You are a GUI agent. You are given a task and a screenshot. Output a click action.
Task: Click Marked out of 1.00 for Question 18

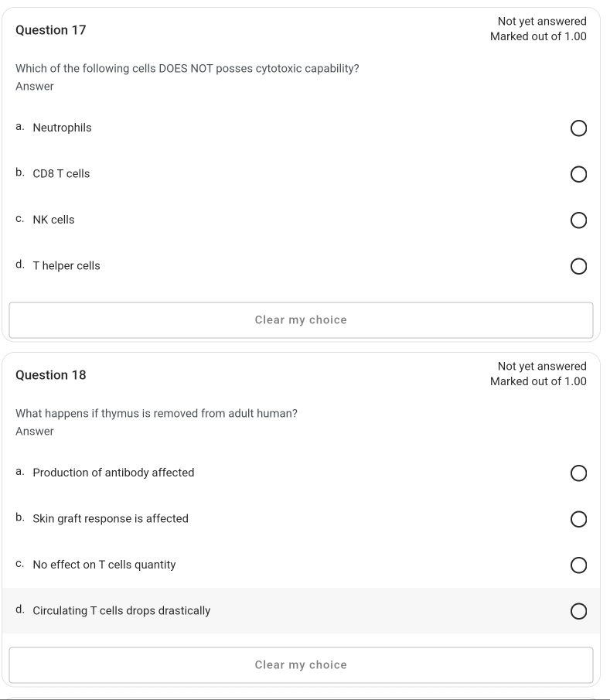pos(539,381)
